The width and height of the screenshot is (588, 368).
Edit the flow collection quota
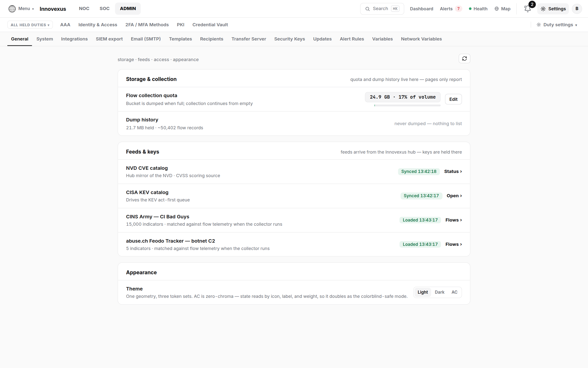pyautogui.click(x=453, y=99)
